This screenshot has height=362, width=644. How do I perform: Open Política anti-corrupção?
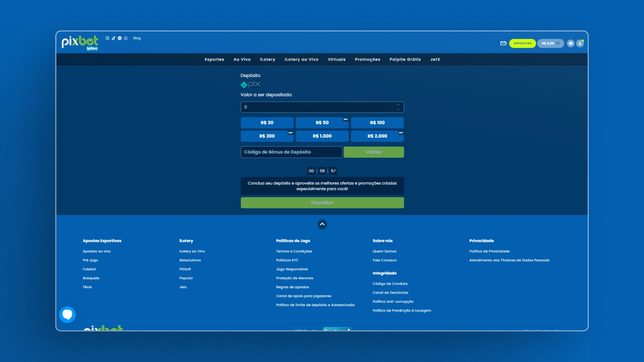393,302
